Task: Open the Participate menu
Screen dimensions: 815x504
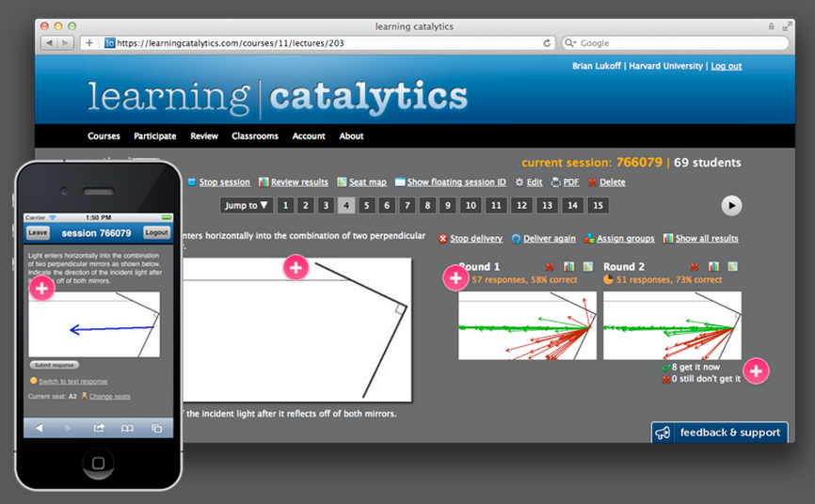Action: pos(155,136)
